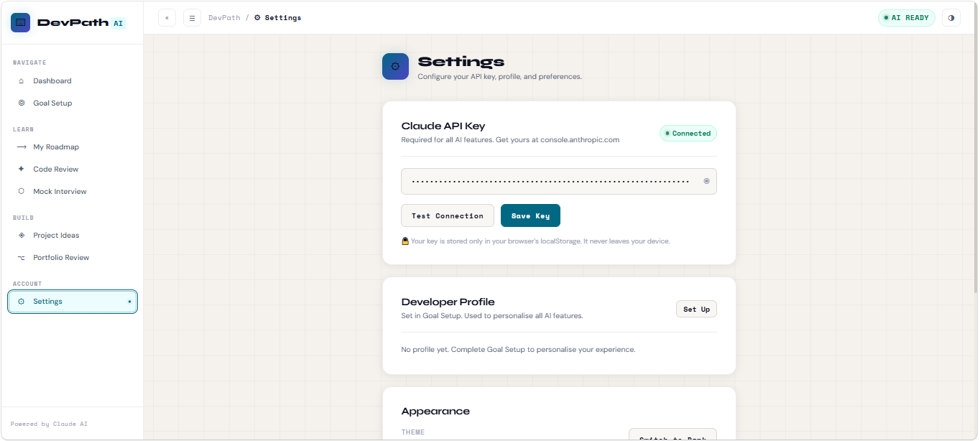Click the console.anthropic.com text
This screenshot has width=980, height=441.
pos(580,140)
